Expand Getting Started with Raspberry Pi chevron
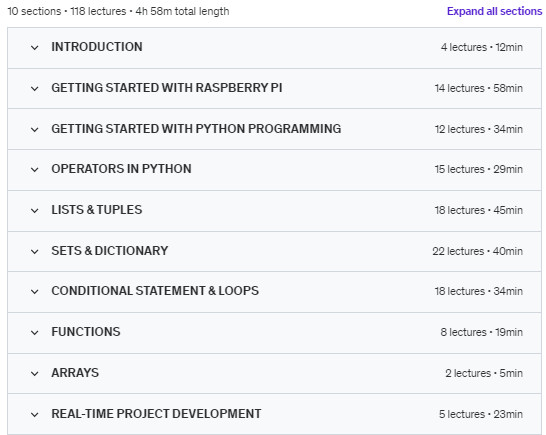 (x=34, y=88)
